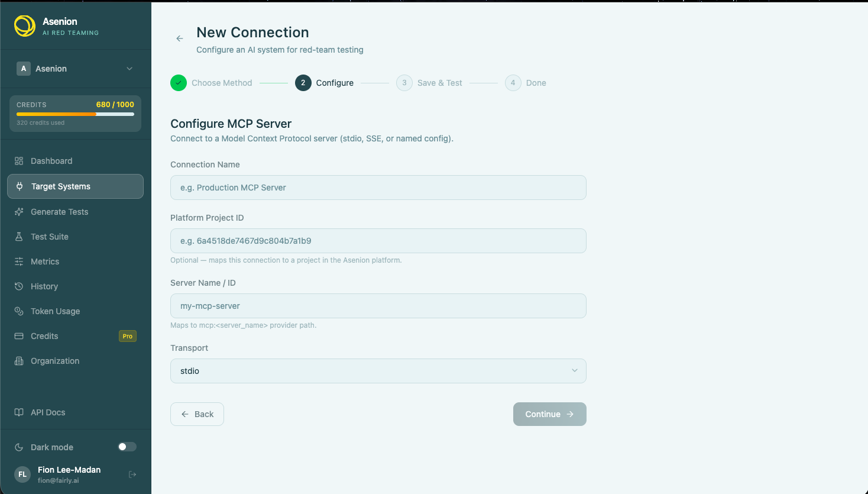Open Credits in the sidebar
Screen dimensions: 868x494
75,336
